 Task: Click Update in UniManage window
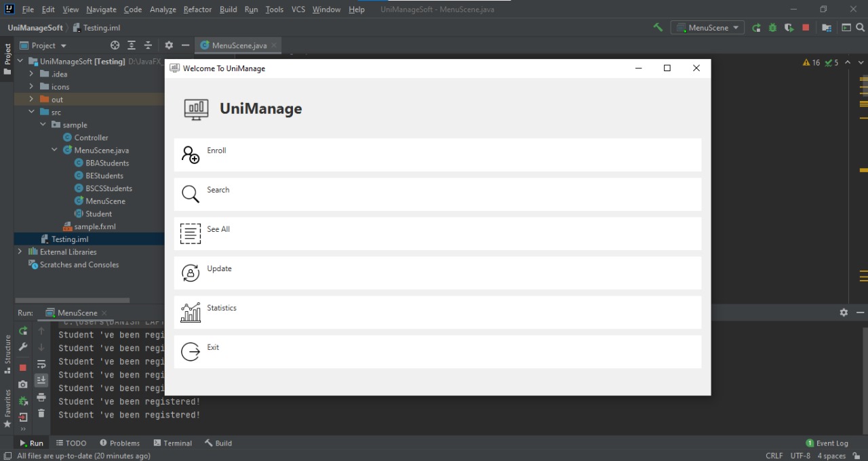click(437, 273)
